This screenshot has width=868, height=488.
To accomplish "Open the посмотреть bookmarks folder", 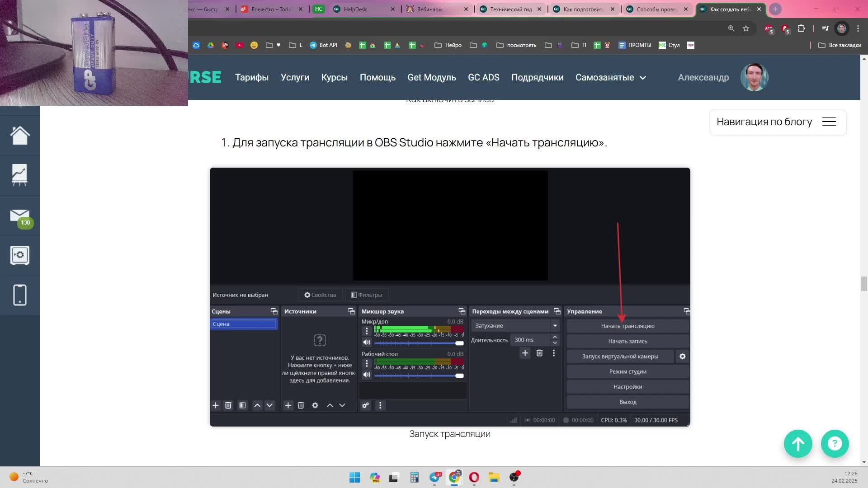I will point(516,45).
